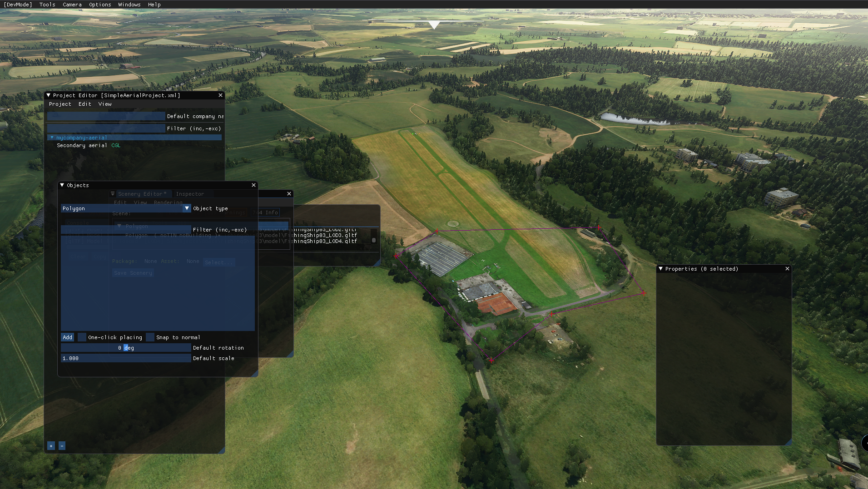Open the Windows menu
Image resolution: width=868 pixels, height=489 pixels.
click(129, 5)
